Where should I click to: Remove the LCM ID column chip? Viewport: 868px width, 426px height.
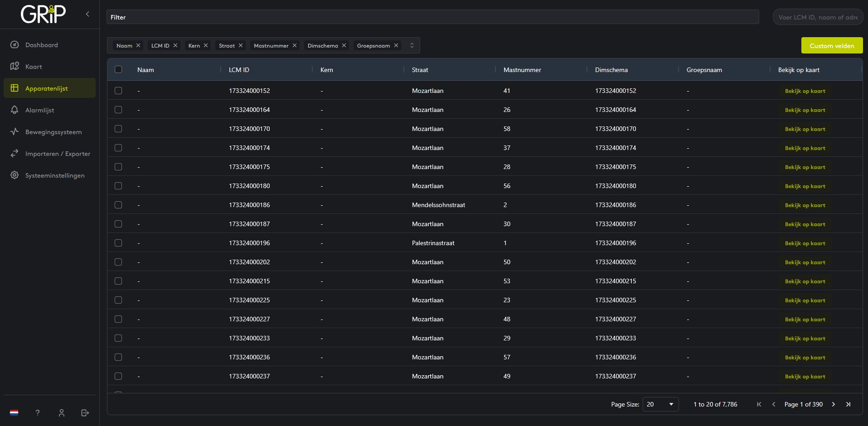175,45
